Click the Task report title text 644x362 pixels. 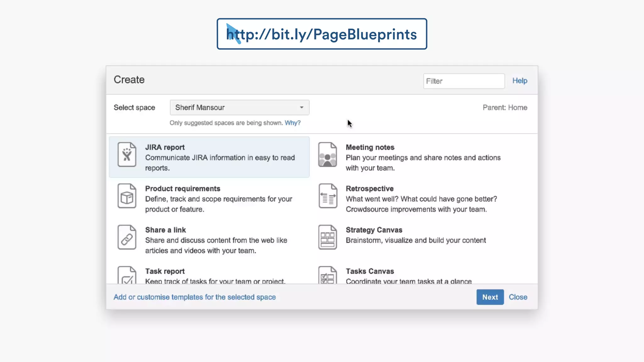(165, 271)
